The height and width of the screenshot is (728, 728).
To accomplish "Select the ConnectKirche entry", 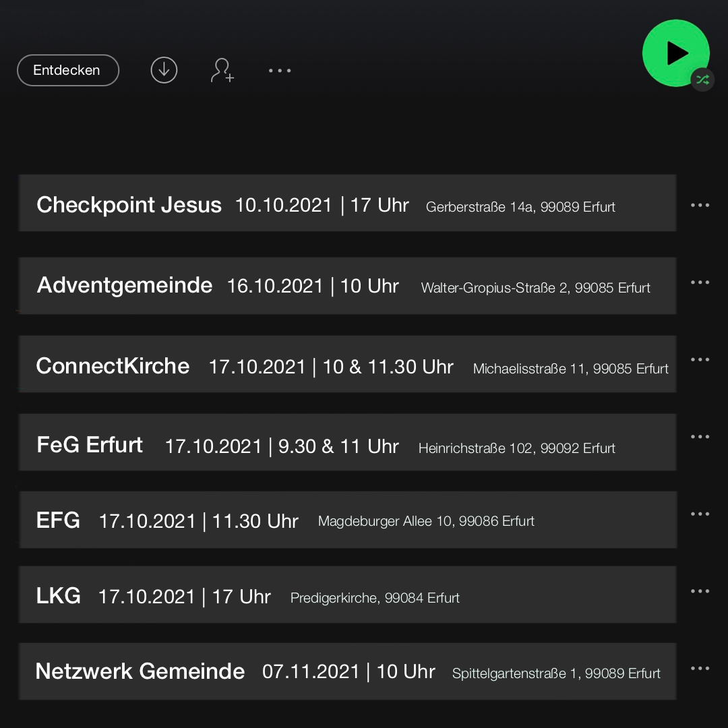I will [x=347, y=364].
